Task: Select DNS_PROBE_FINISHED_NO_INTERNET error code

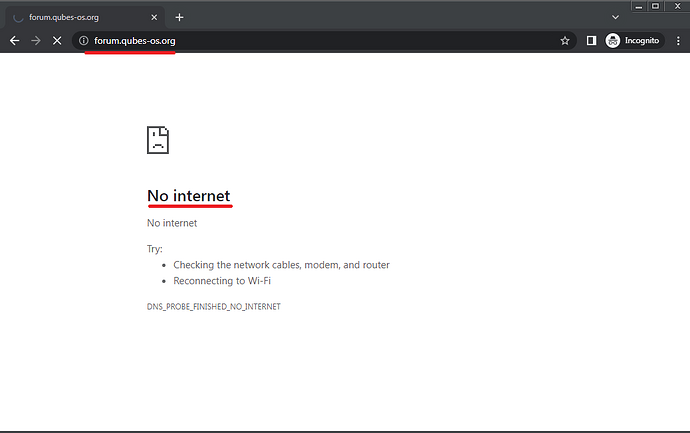Action: point(213,307)
